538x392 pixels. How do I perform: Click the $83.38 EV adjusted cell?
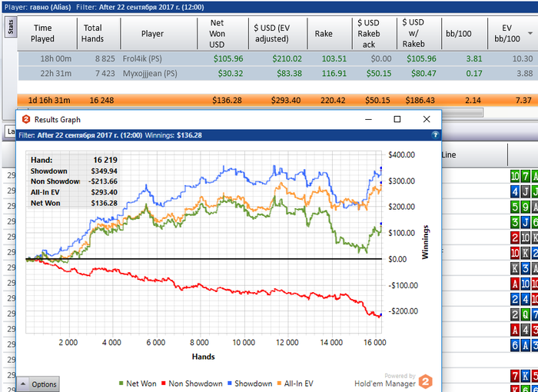tap(289, 74)
